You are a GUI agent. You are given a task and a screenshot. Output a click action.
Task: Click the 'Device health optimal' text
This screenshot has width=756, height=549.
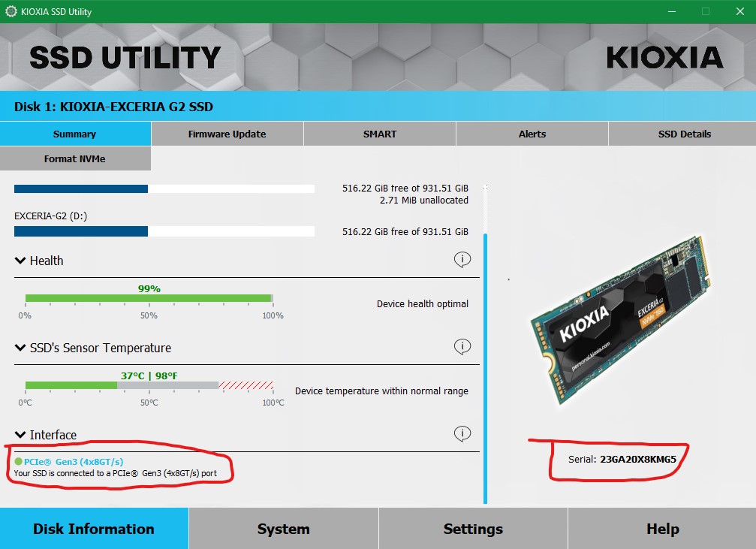[x=423, y=304]
